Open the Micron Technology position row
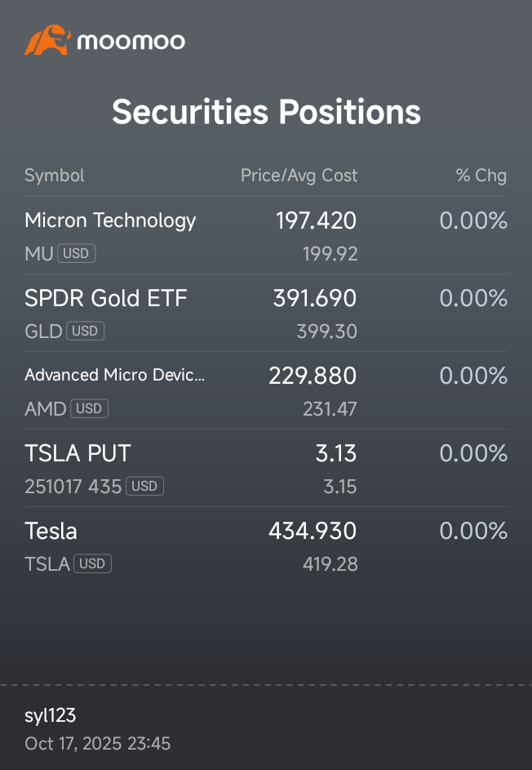 266,236
